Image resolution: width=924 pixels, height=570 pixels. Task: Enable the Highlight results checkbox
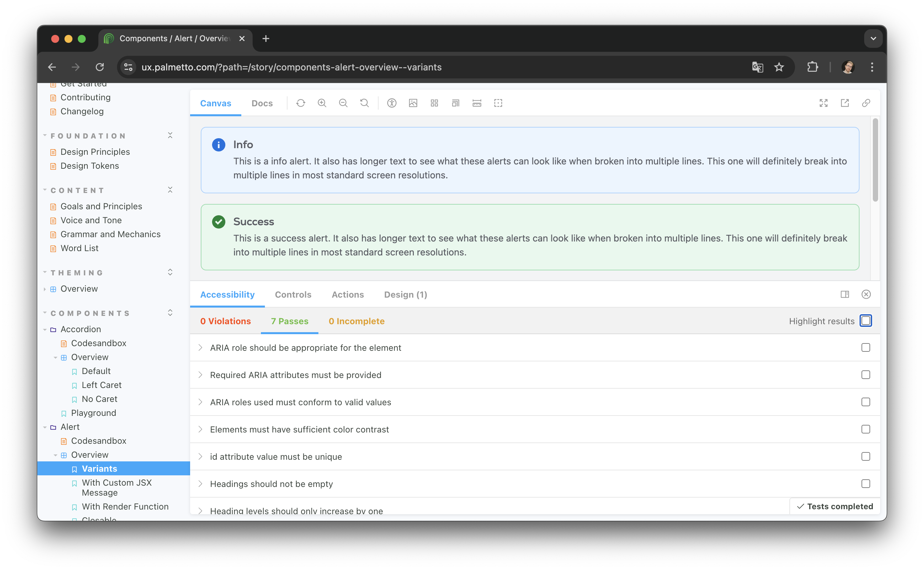coord(866,321)
